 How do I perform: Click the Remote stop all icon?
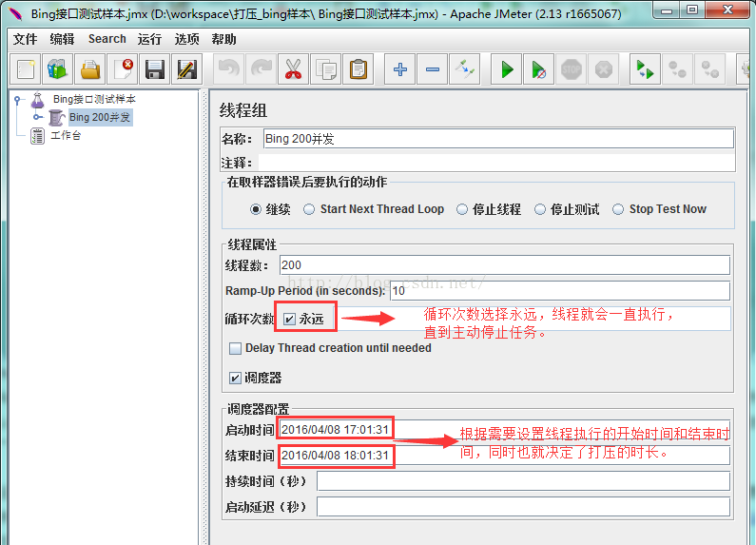(x=677, y=69)
